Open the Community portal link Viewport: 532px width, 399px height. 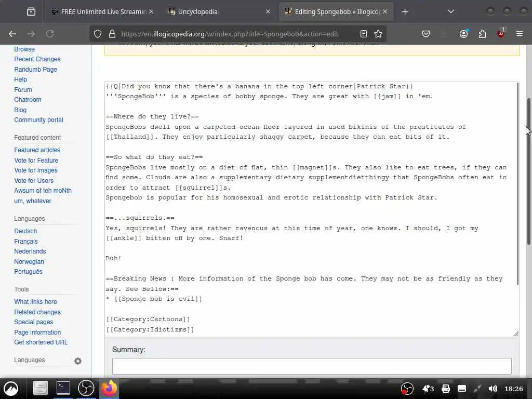(x=38, y=120)
